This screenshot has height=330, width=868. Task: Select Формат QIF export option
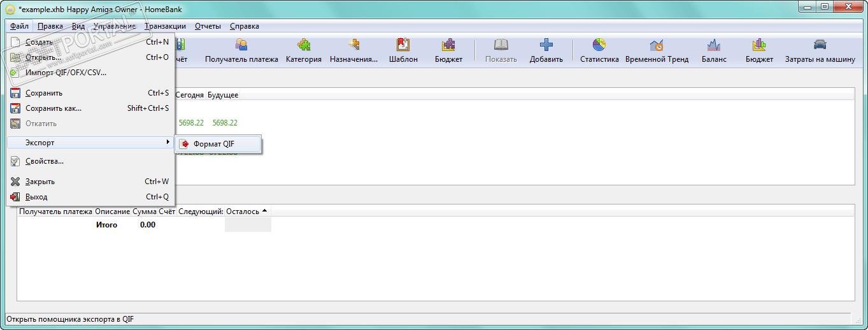(218, 144)
